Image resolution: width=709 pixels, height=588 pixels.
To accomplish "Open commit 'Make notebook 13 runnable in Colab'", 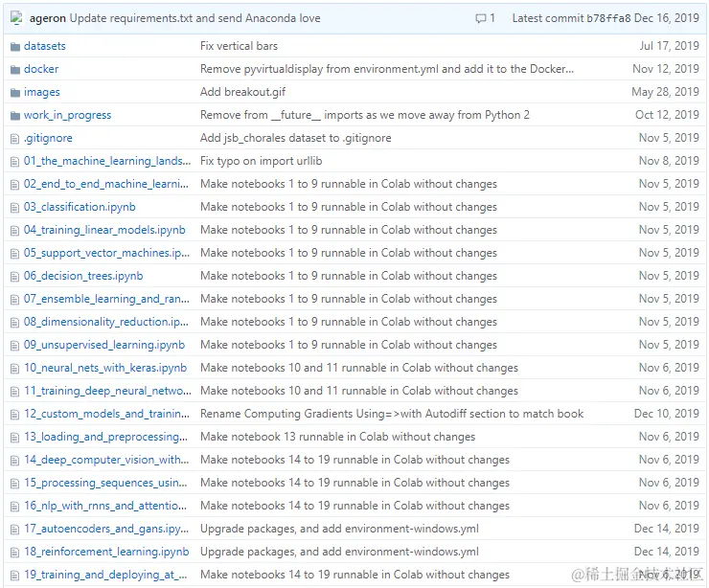I will click(338, 437).
